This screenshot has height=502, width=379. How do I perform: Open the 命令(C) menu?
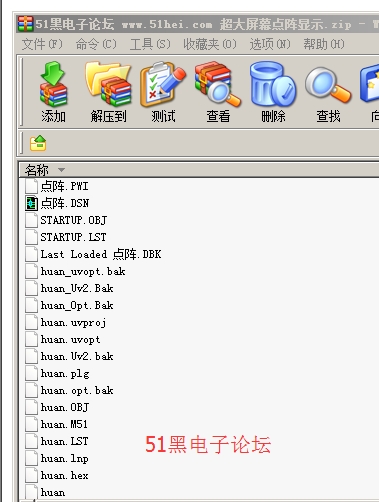[x=96, y=44]
